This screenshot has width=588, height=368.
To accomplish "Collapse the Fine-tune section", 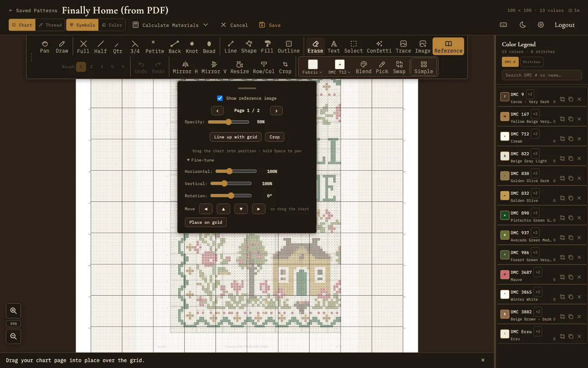I will (200, 160).
